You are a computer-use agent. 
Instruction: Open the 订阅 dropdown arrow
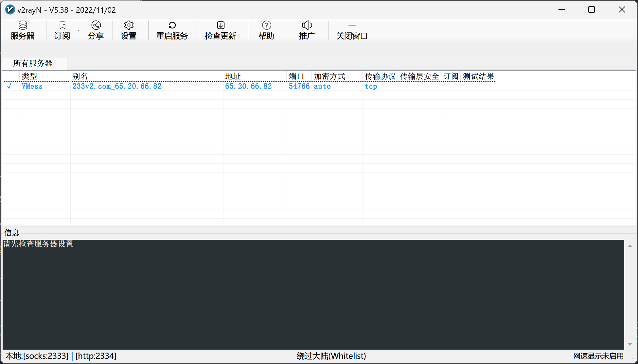[x=79, y=30]
